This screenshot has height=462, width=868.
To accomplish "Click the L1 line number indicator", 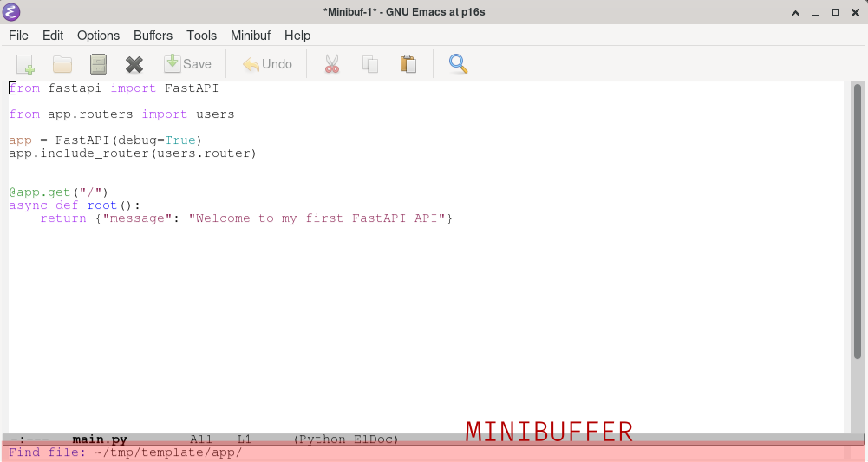I will pos(245,439).
